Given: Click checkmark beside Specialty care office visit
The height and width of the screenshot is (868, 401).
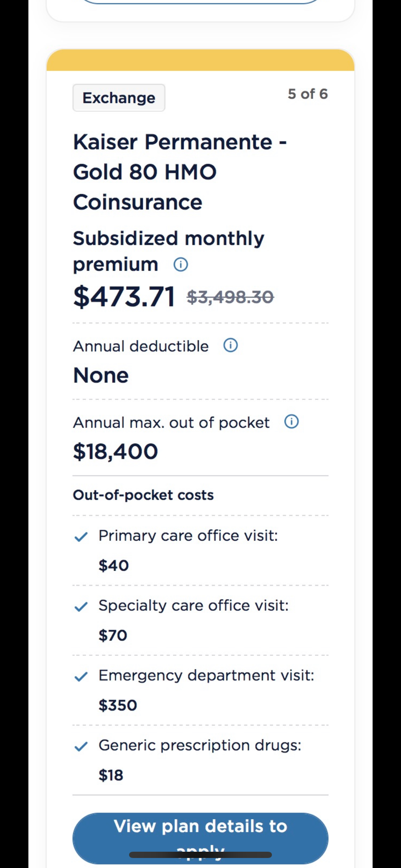Looking at the screenshot, I should point(81,606).
